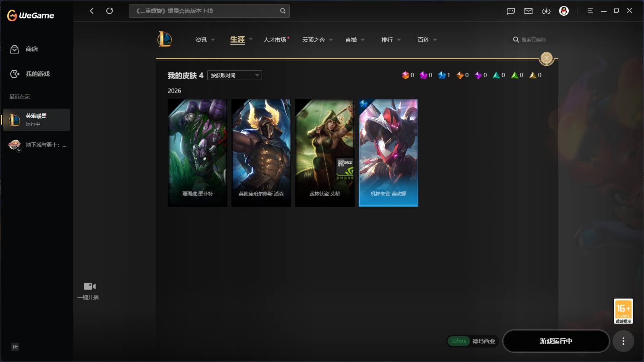Click the 我的皮肤 4 heading
Image resolution: width=644 pixels, height=362 pixels.
tap(186, 76)
